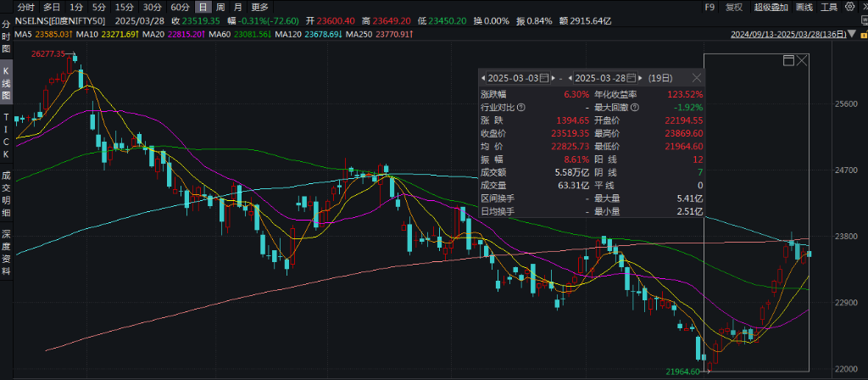
Task: Close the interval statistics panel
Action: coord(697,77)
